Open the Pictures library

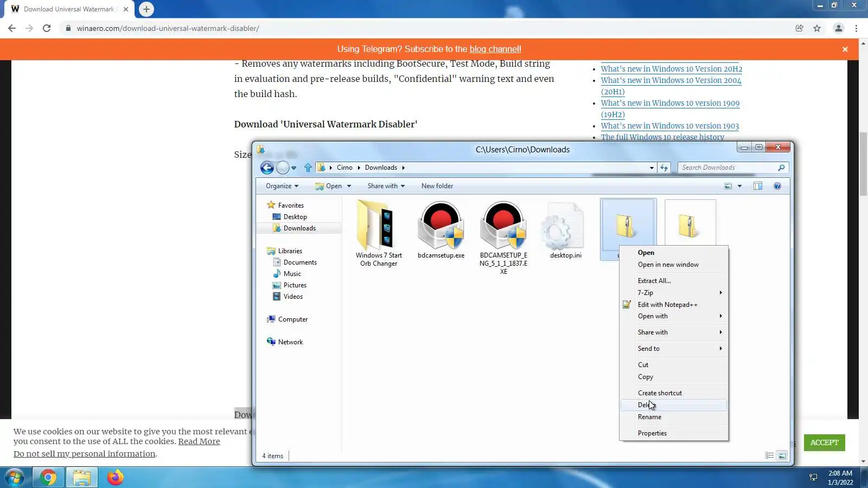point(295,285)
